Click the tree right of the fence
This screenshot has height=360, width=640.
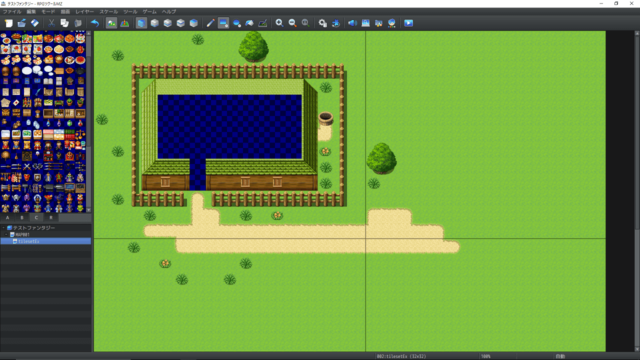click(381, 158)
